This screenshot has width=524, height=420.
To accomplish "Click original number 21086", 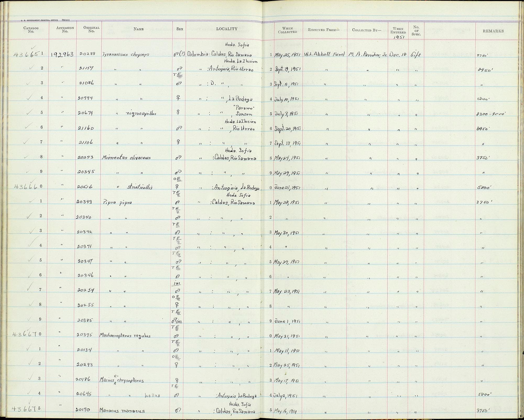I will pos(86,83).
